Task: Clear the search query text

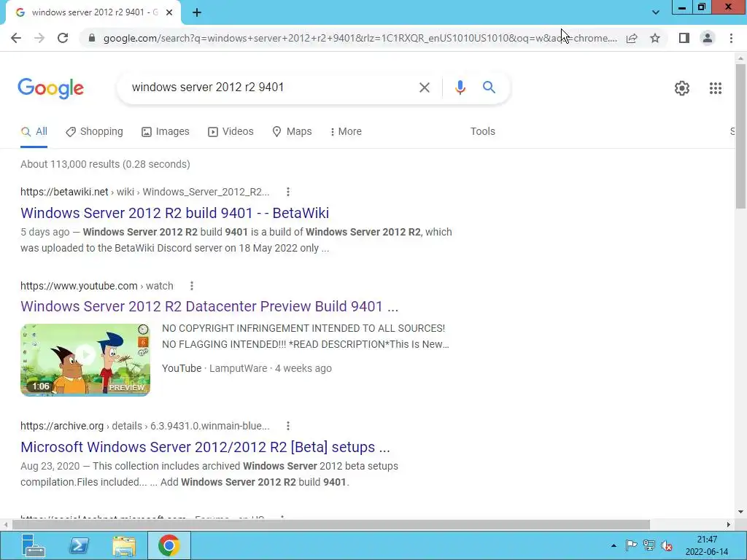Action: click(x=424, y=87)
